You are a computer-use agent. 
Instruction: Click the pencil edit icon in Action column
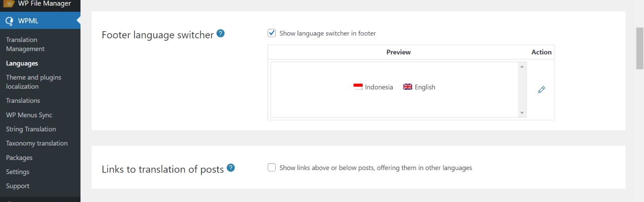(541, 90)
